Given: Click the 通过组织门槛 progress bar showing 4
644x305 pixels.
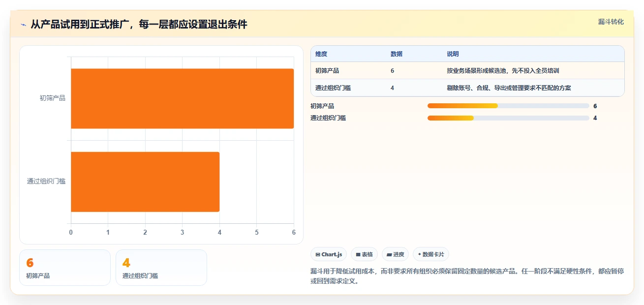Looking at the screenshot, I should coord(508,118).
